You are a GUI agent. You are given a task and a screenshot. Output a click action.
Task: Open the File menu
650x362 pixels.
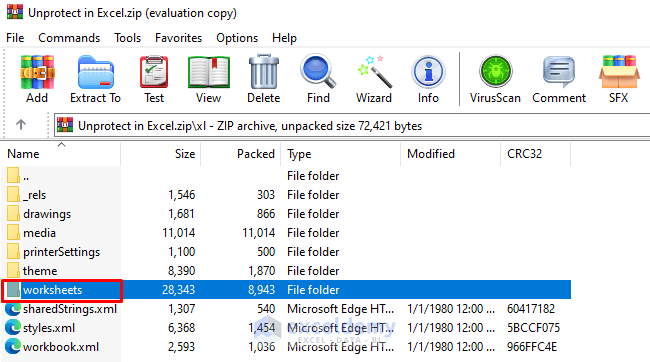[15, 38]
